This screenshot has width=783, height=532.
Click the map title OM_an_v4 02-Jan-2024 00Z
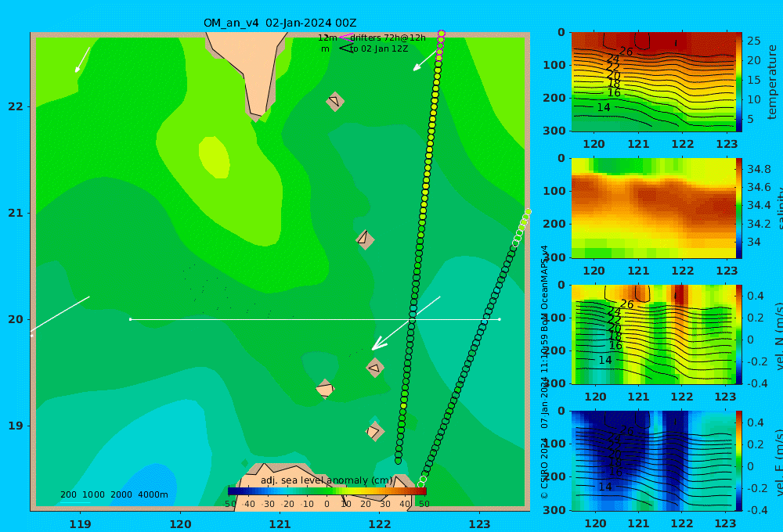(x=280, y=23)
